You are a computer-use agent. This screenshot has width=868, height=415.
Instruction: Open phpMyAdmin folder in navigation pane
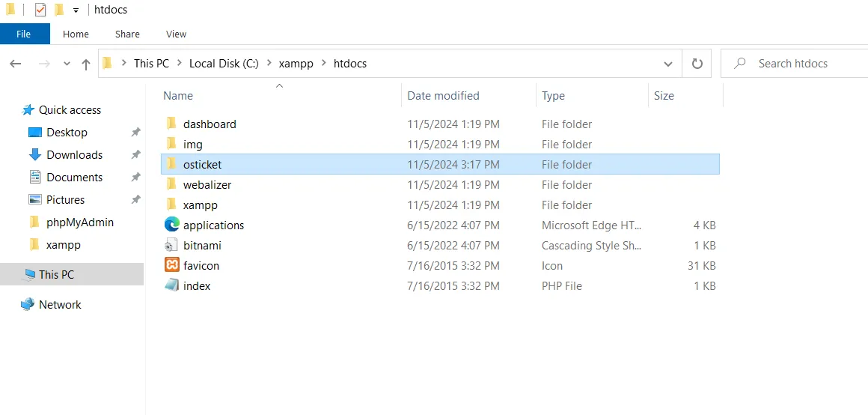[x=80, y=222]
